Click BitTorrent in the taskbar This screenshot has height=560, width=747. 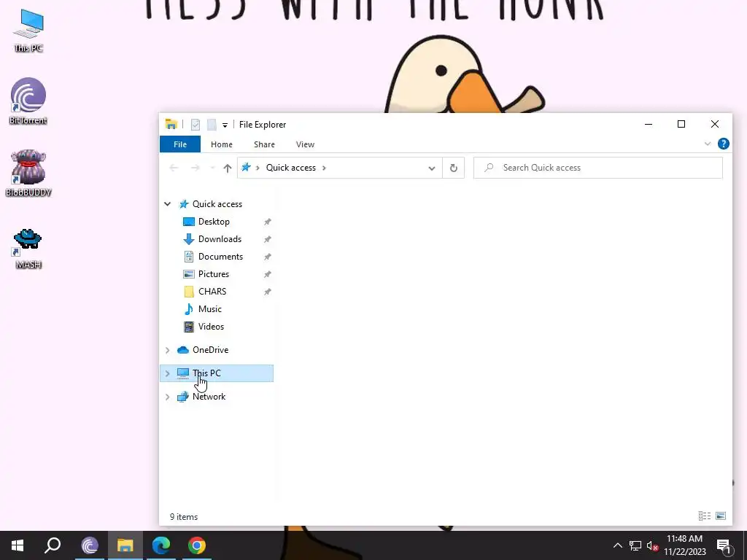[90, 545]
